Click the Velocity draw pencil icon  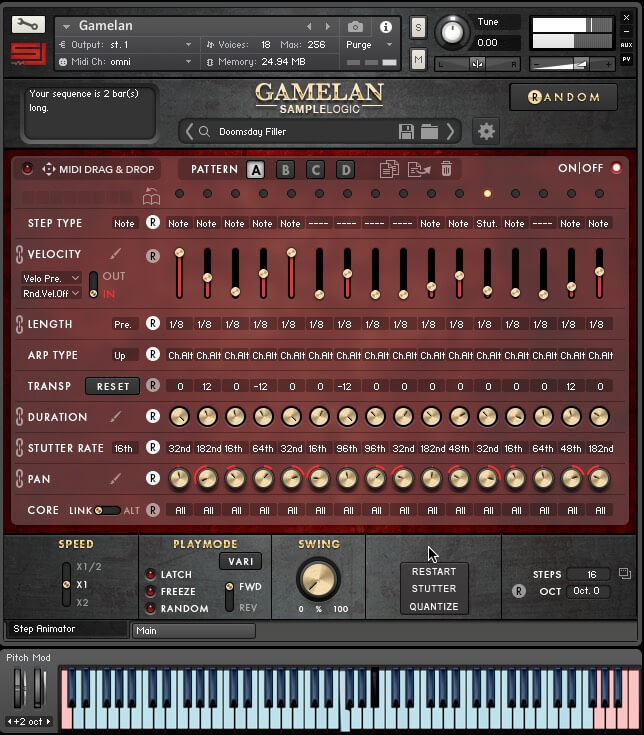(x=115, y=254)
